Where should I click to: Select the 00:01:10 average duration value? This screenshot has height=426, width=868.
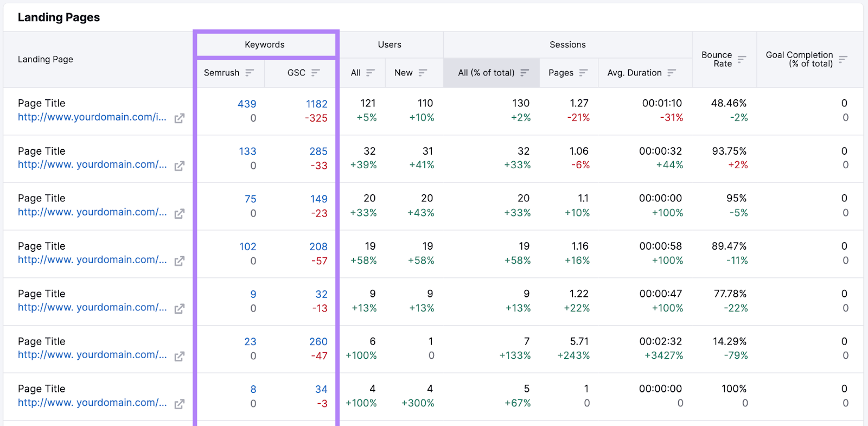[662, 103]
